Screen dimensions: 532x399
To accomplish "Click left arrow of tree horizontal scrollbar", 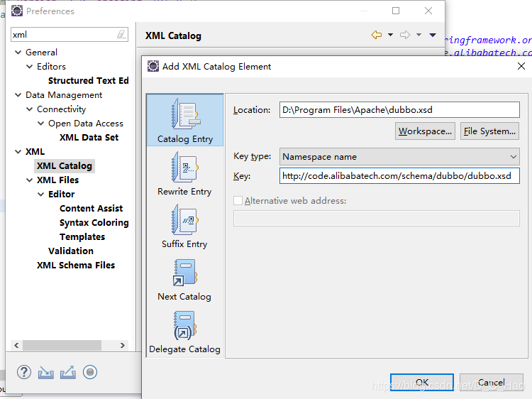I will point(16,345).
